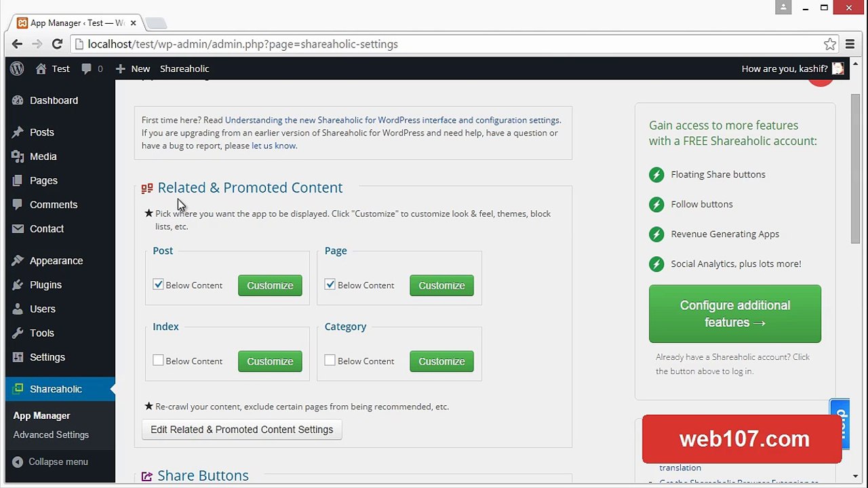Click the Comments bubble icon in sidebar
This screenshot has width=868, height=488.
(x=18, y=205)
